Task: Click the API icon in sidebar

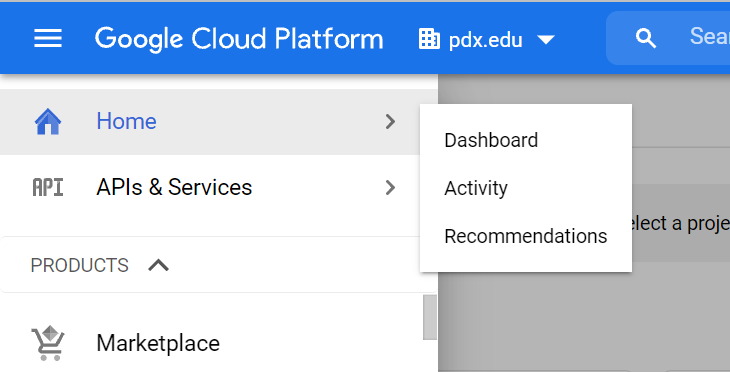Action: tap(47, 188)
